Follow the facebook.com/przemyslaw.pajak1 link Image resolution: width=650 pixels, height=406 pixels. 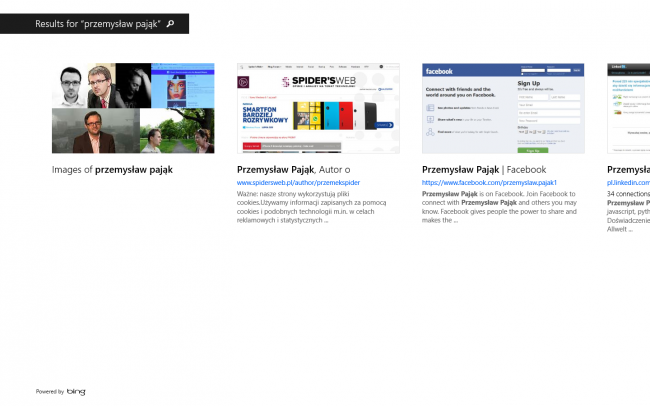coord(489,182)
